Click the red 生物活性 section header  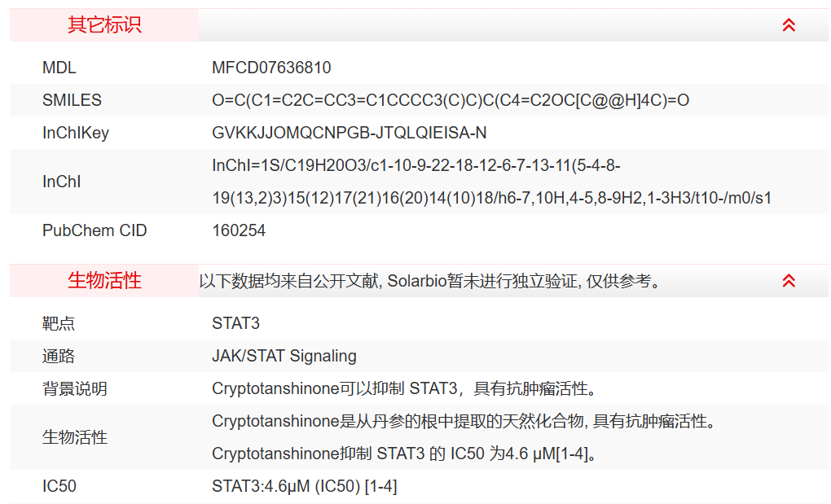pyautogui.click(x=104, y=281)
